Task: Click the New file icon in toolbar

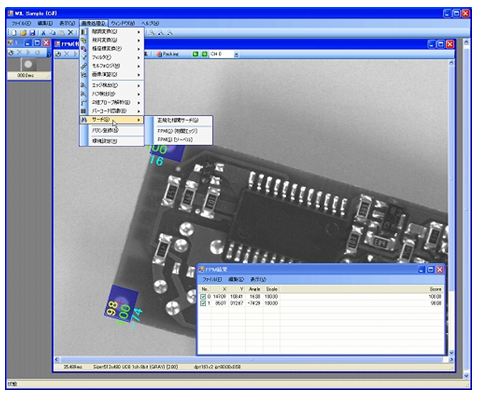Action: pos(14,33)
